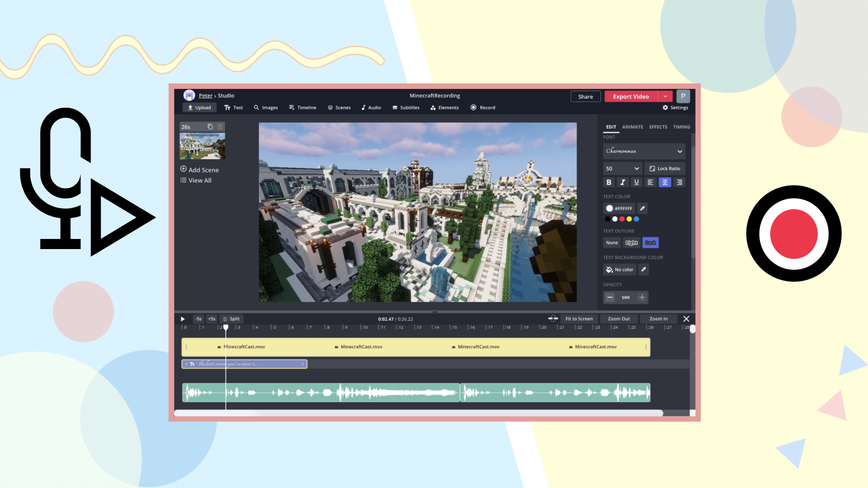Open the Charmonman font dropdown
The width and height of the screenshot is (868, 488).
click(x=644, y=151)
